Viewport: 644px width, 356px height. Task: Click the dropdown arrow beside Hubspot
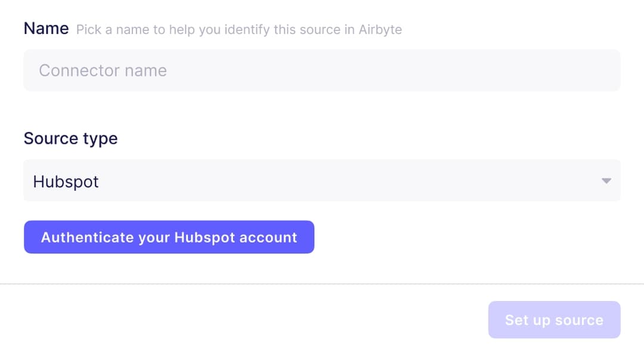pyautogui.click(x=606, y=181)
